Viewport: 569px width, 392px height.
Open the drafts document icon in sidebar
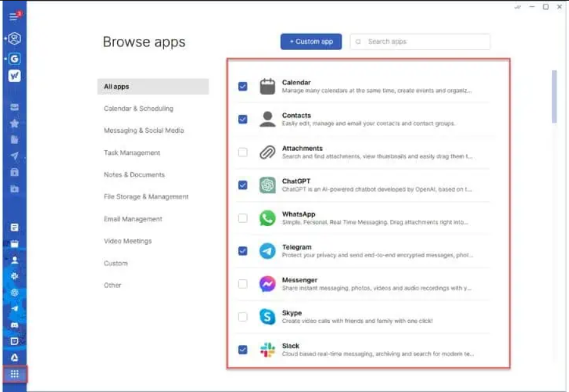(x=14, y=140)
